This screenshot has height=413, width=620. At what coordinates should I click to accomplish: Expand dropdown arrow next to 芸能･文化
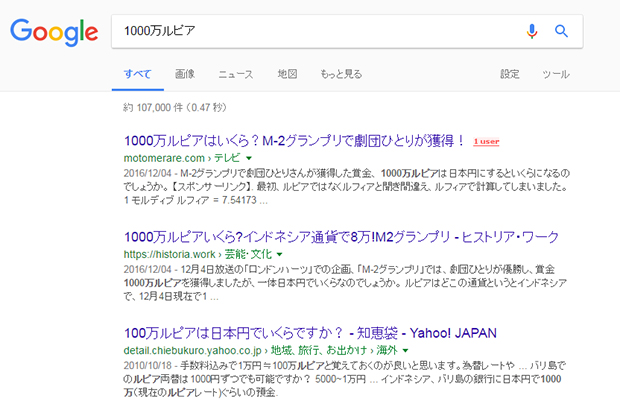tap(280, 254)
